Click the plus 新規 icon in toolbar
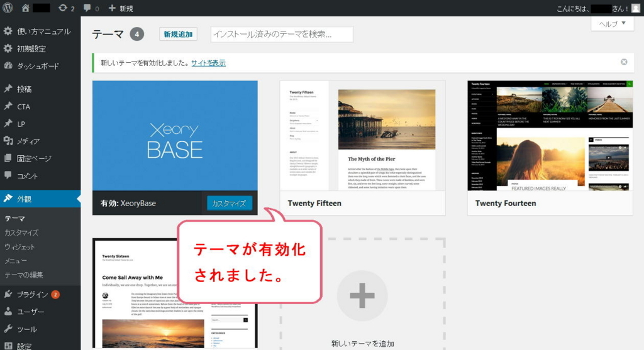The height and width of the screenshot is (350, 644). [x=112, y=8]
